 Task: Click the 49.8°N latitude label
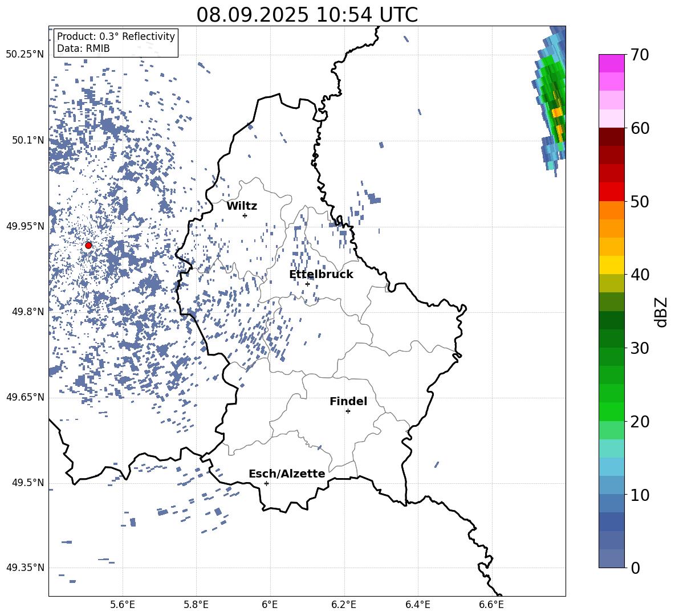(27, 312)
